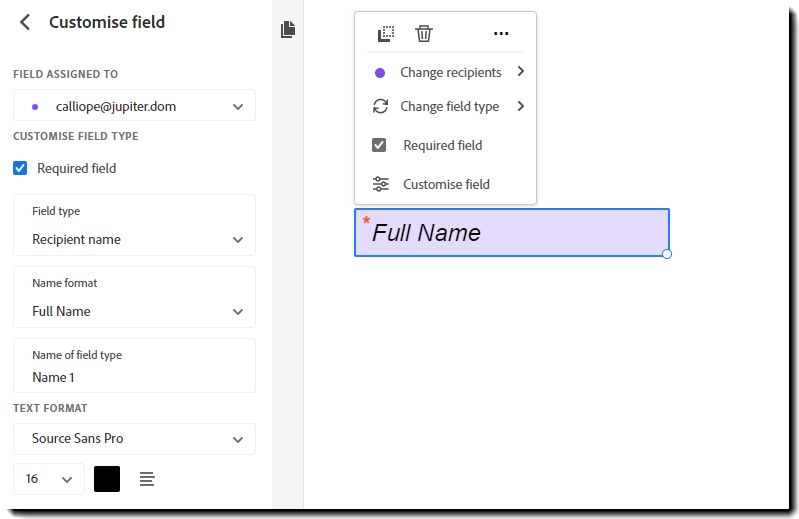Image resolution: width=799 pixels, height=519 pixels.
Task: Duplicate the field using the copy icon
Action: click(x=386, y=34)
